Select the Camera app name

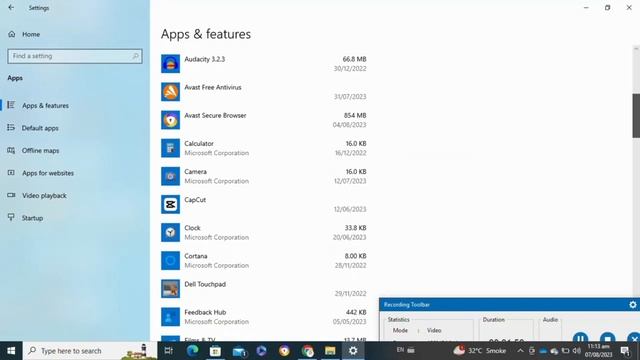pos(196,172)
